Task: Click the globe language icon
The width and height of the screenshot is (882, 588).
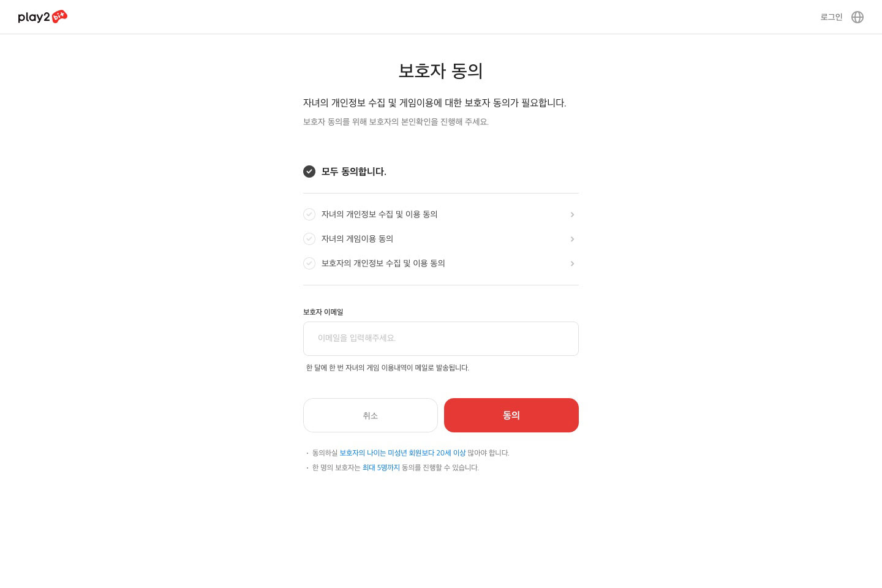Action: 858,17
